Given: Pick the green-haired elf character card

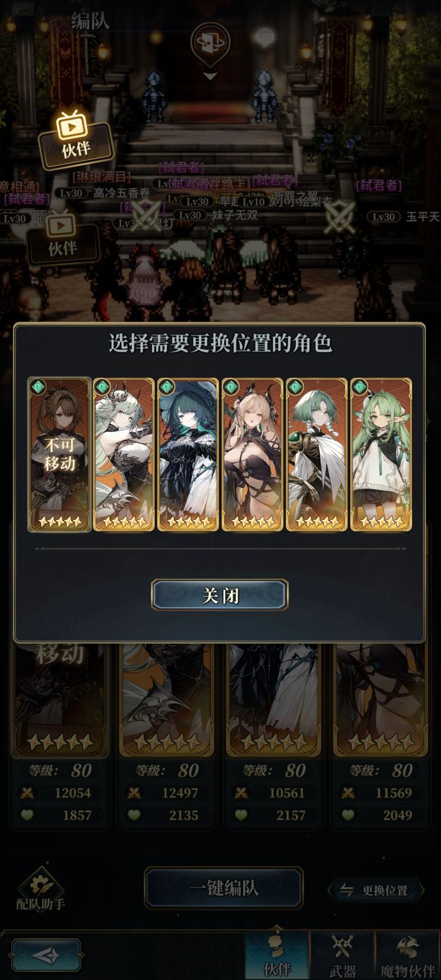Looking at the screenshot, I should [381, 454].
